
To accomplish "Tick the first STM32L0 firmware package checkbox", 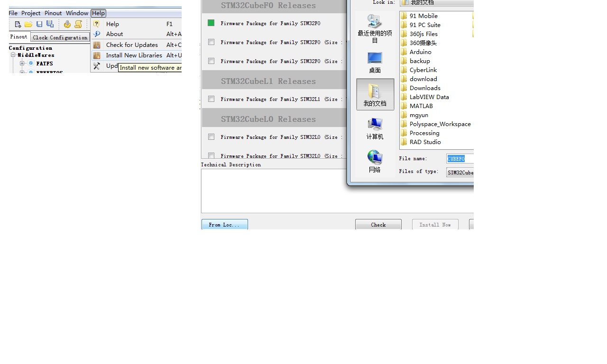I will point(211,137).
